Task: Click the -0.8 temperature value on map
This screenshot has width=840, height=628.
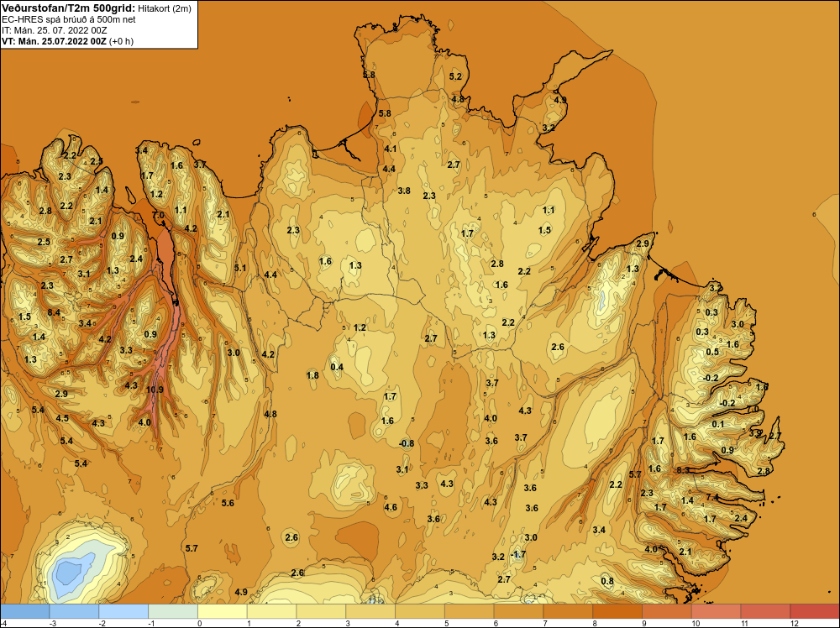Action: 407,443
